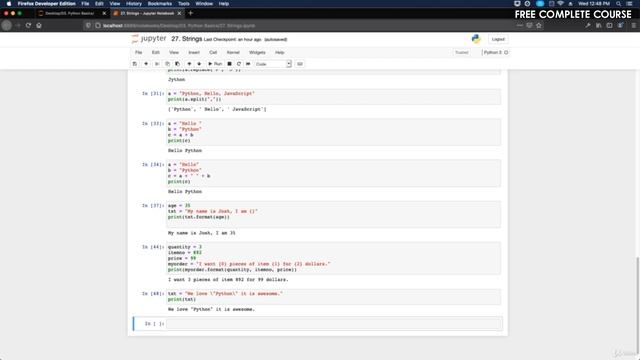Toggle the Firefox sidebar icon
Viewport: 640px width, 360px height.
click(609, 25)
